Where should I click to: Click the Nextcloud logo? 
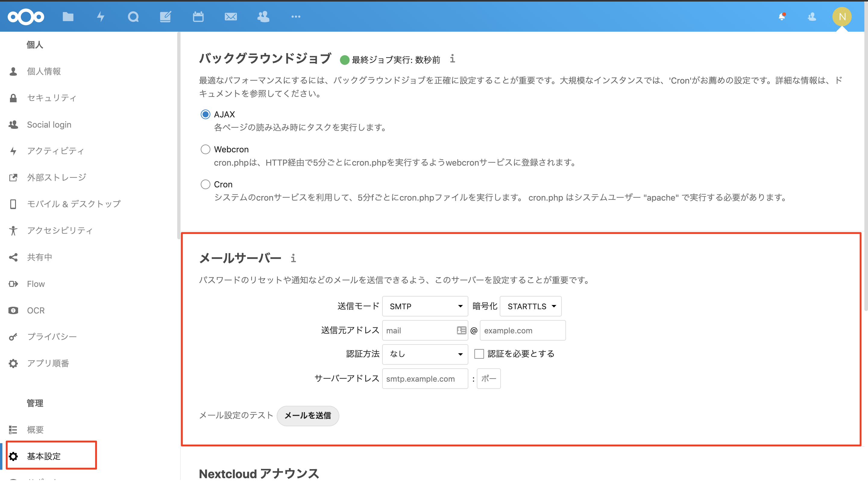pos(26,17)
